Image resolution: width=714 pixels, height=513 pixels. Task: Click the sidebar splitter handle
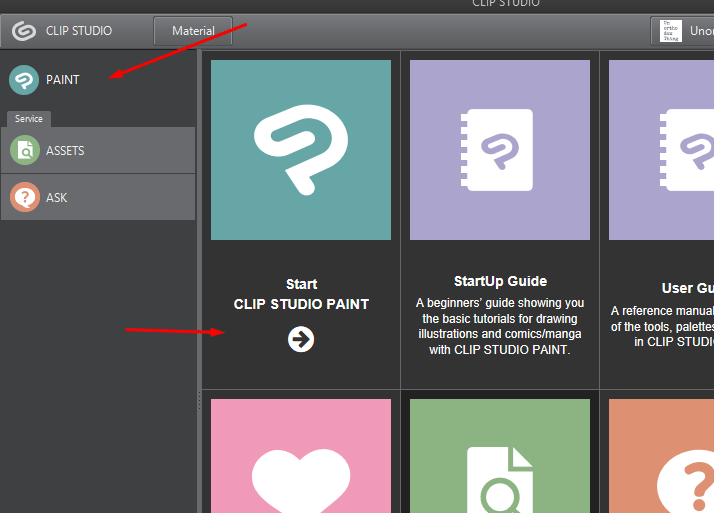[198, 400]
